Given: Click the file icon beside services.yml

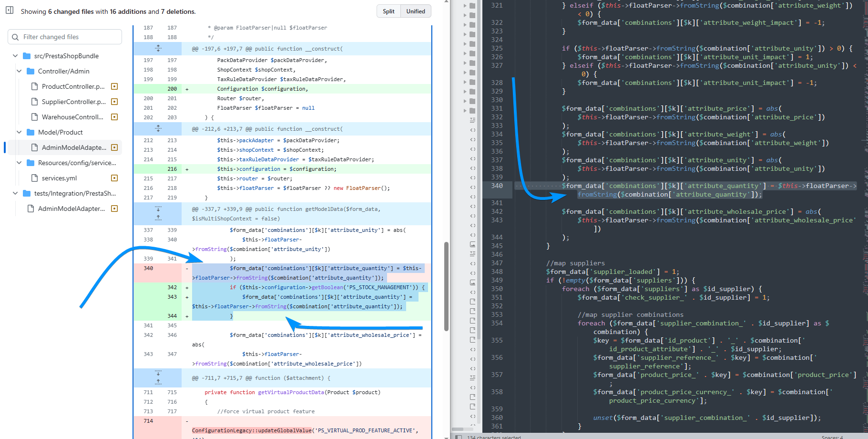Looking at the screenshot, I should point(34,178).
